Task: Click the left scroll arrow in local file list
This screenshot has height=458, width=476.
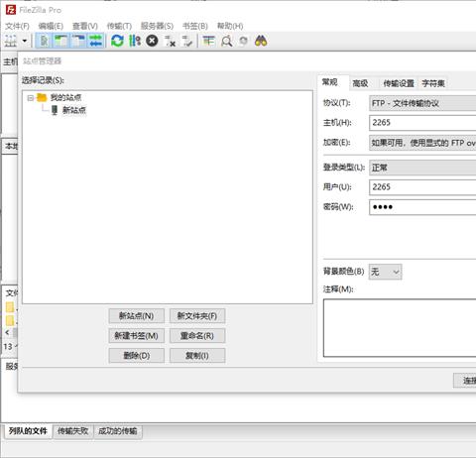Action: 8,332
